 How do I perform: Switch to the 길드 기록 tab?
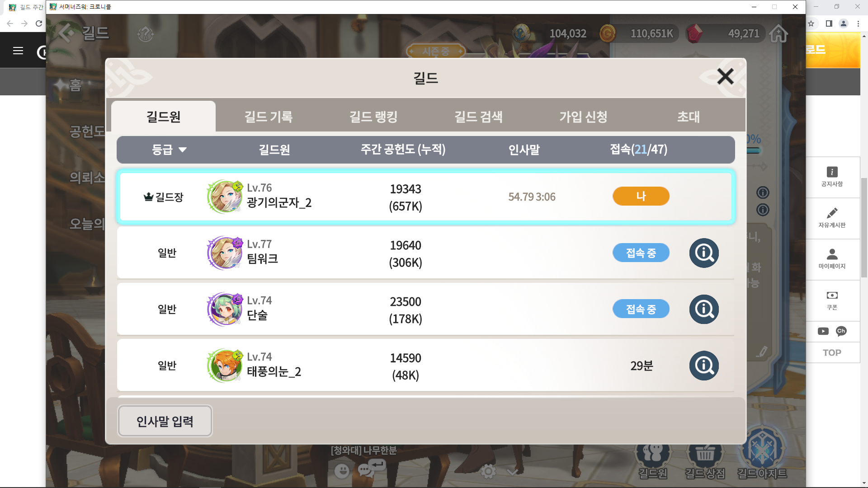(269, 117)
